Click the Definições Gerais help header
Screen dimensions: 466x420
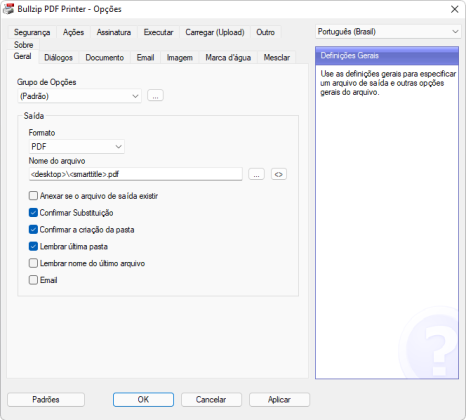point(387,56)
